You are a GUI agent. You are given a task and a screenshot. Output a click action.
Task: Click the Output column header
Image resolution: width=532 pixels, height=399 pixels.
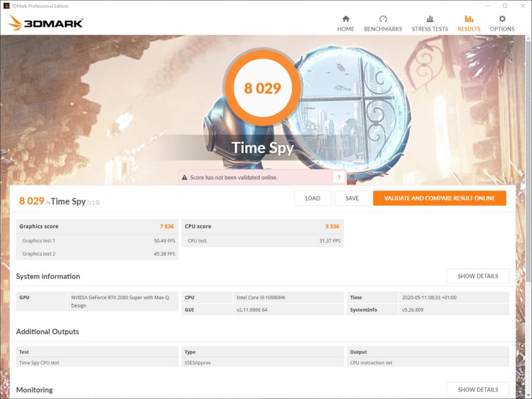(428, 352)
